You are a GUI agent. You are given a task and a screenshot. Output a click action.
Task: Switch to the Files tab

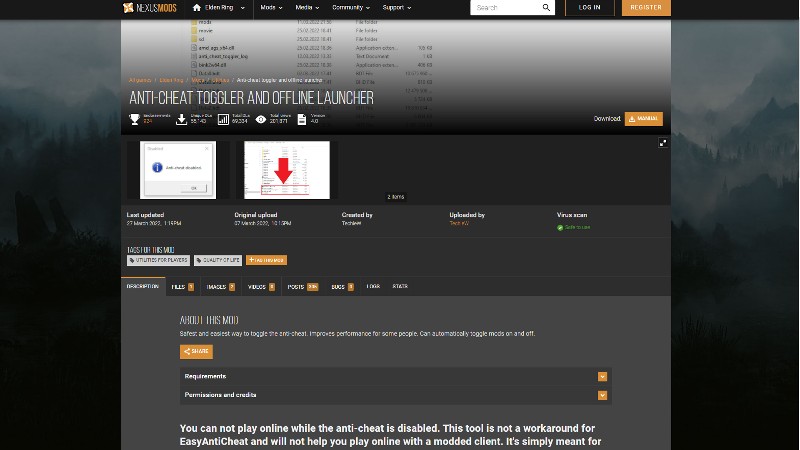pyautogui.click(x=183, y=287)
